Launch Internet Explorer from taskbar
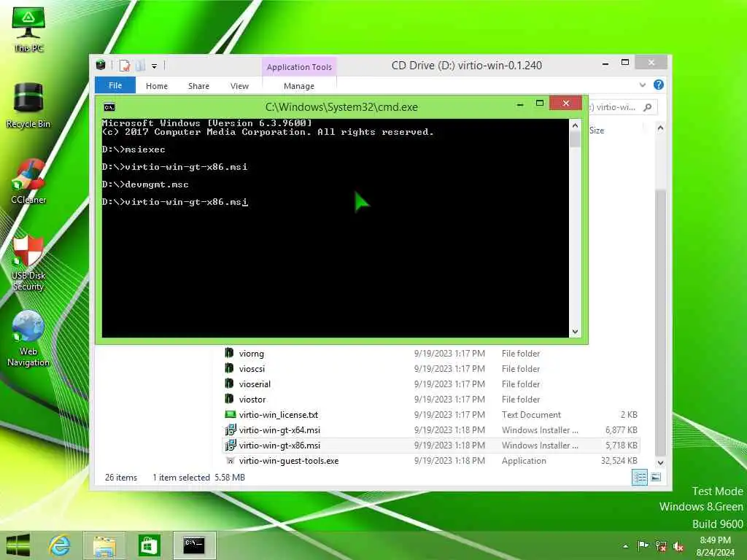The width and height of the screenshot is (747, 560). coord(60,545)
